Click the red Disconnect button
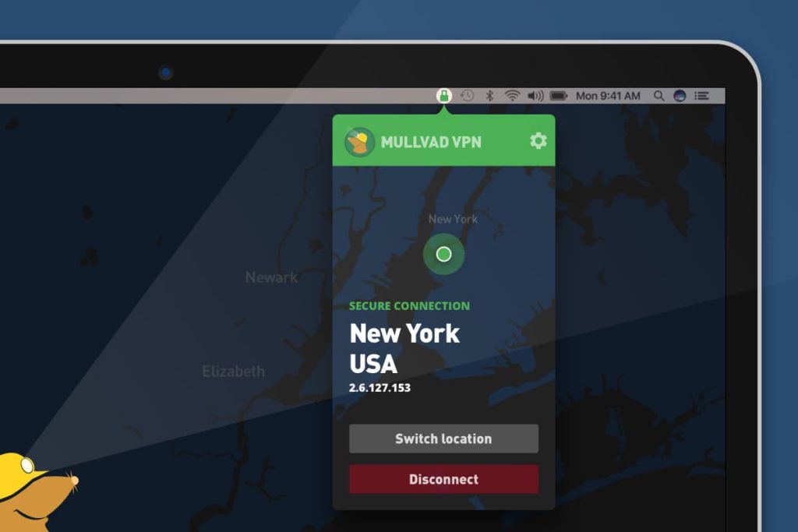This screenshot has height=532, width=798. 443,479
